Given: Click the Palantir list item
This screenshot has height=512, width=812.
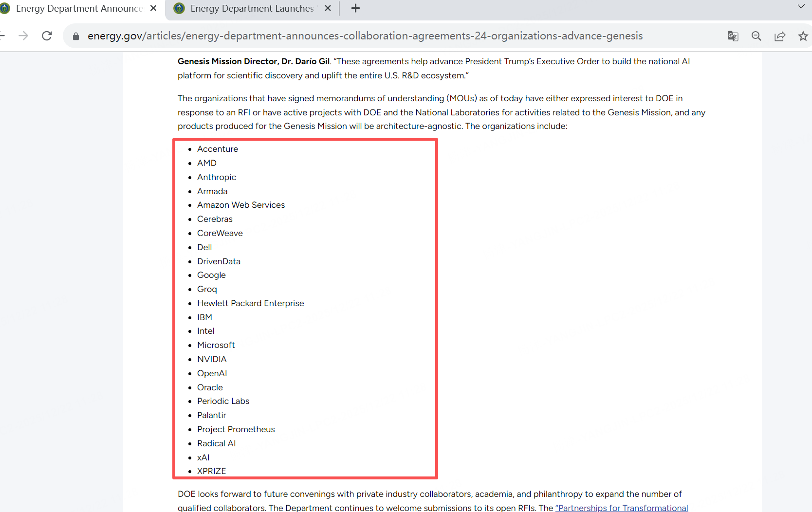Looking at the screenshot, I should pyautogui.click(x=211, y=415).
